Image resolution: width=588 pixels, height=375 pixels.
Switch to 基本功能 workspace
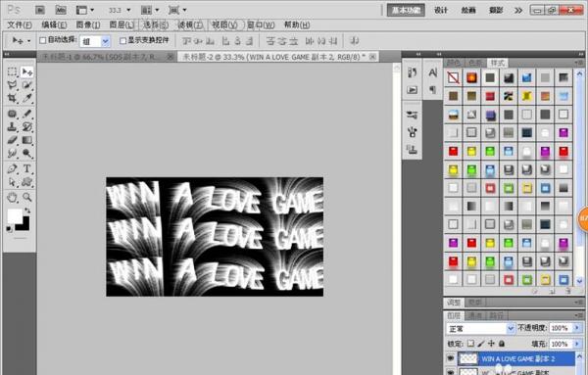406,10
